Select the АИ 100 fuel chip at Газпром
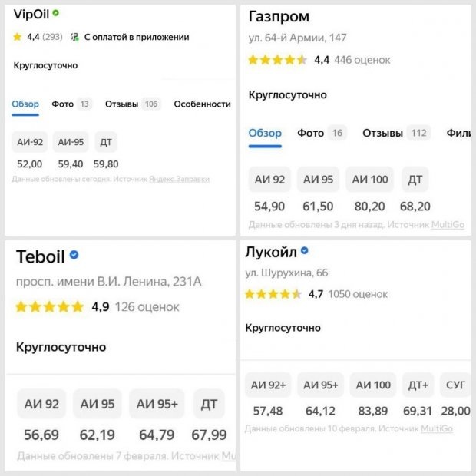The image size is (476, 476). 370,180
